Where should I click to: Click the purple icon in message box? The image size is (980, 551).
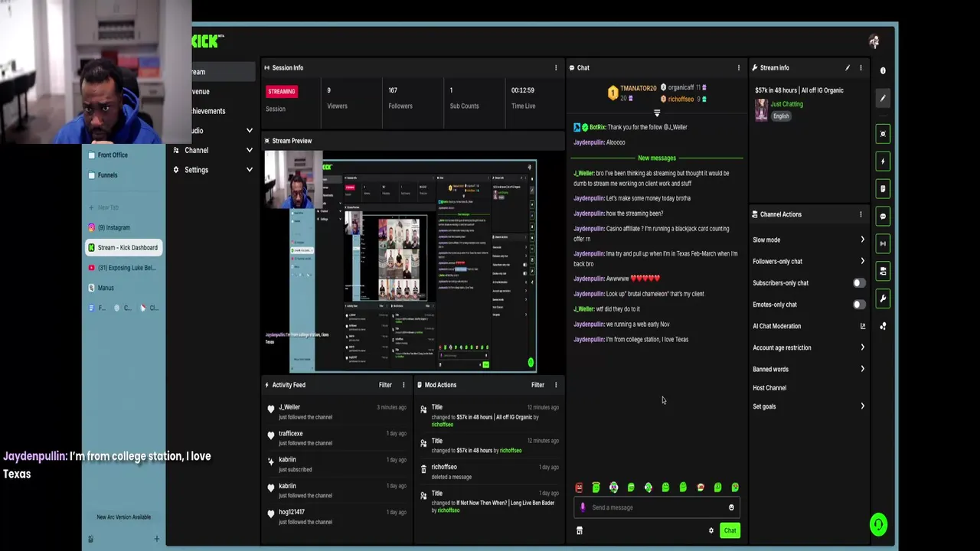pyautogui.click(x=583, y=507)
